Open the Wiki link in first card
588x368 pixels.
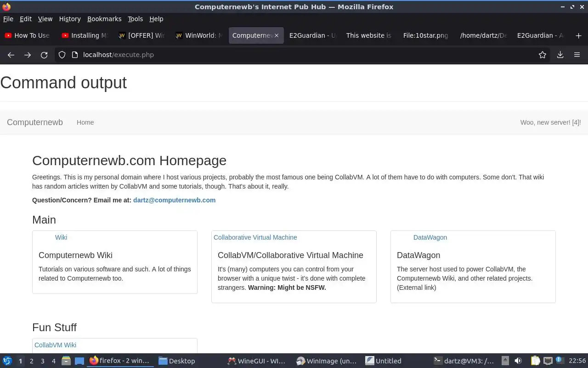[61, 237]
